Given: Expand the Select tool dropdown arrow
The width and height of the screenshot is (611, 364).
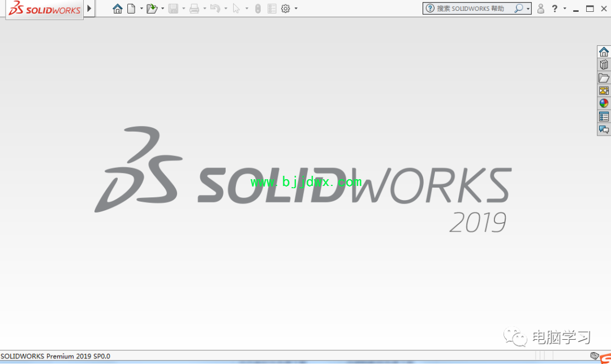Looking at the screenshot, I should (247, 8).
